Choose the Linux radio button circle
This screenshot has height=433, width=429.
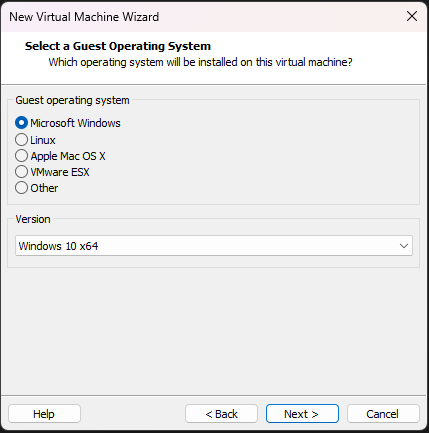point(21,140)
